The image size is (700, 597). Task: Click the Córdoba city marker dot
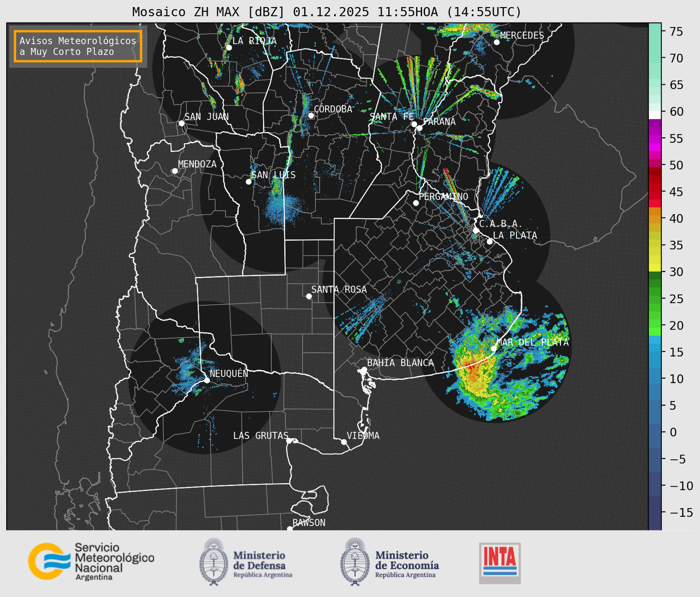point(311,115)
